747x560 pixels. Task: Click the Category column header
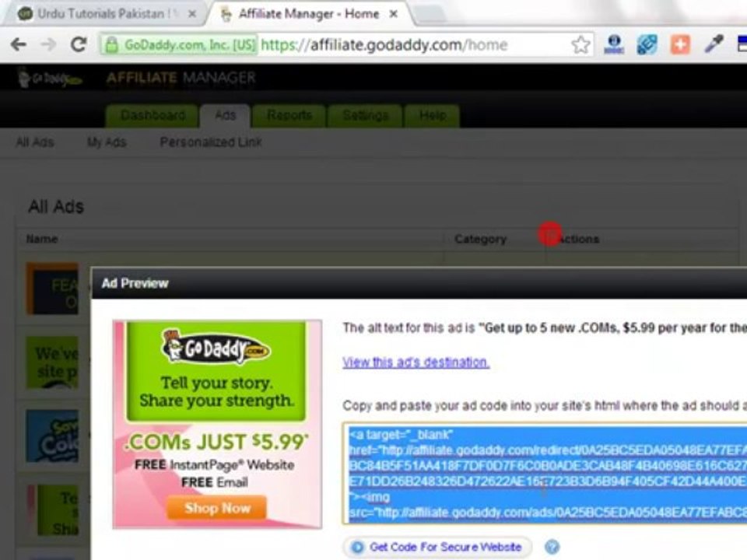[480, 239]
